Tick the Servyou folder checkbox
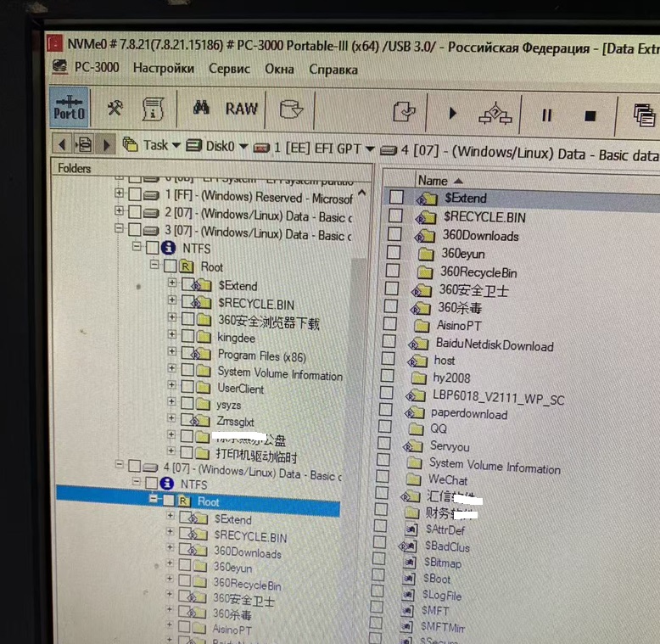The width and height of the screenshot is (660, 644). pyautogui.click(x=384, y=443)
